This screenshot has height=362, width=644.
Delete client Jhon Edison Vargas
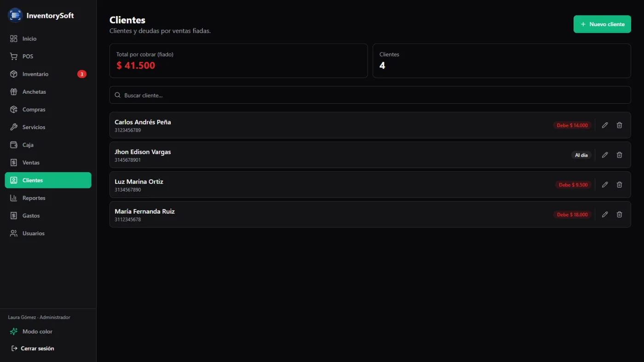point(619,155)
